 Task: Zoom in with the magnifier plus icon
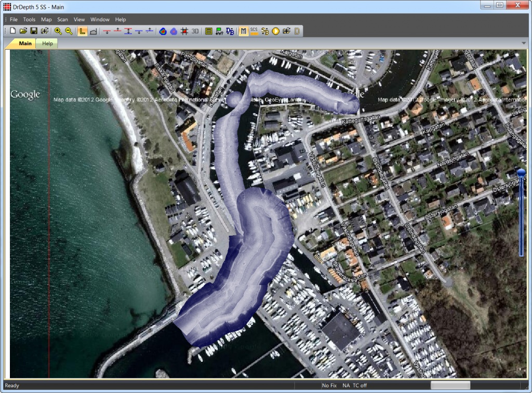click(x=58, y=31)
